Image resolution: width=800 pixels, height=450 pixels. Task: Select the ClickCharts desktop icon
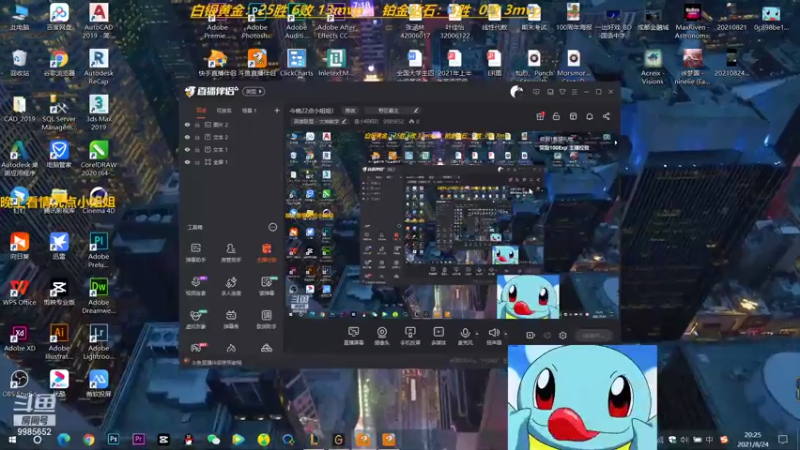[x=296, y=63]
